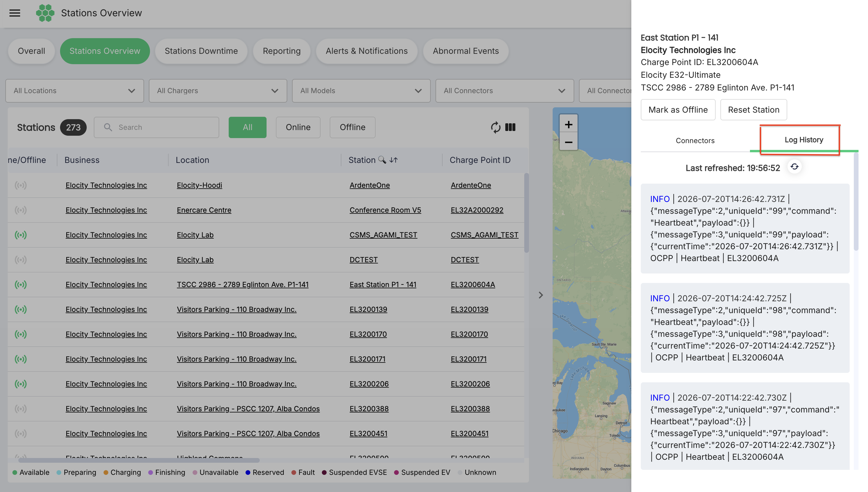
Task: Open TSCC 2986 - 2789 Eglinton Ave. location link
Action: pos(243,284)
